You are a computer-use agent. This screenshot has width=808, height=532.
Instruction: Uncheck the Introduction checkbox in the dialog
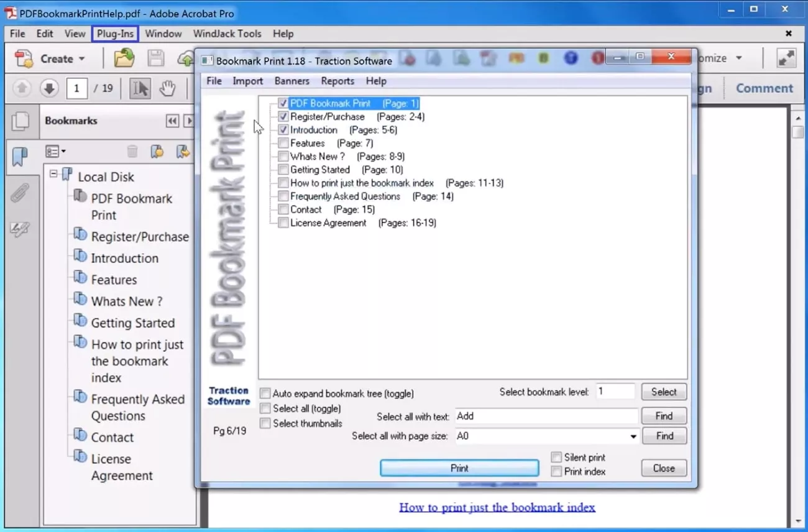[283, 130]
